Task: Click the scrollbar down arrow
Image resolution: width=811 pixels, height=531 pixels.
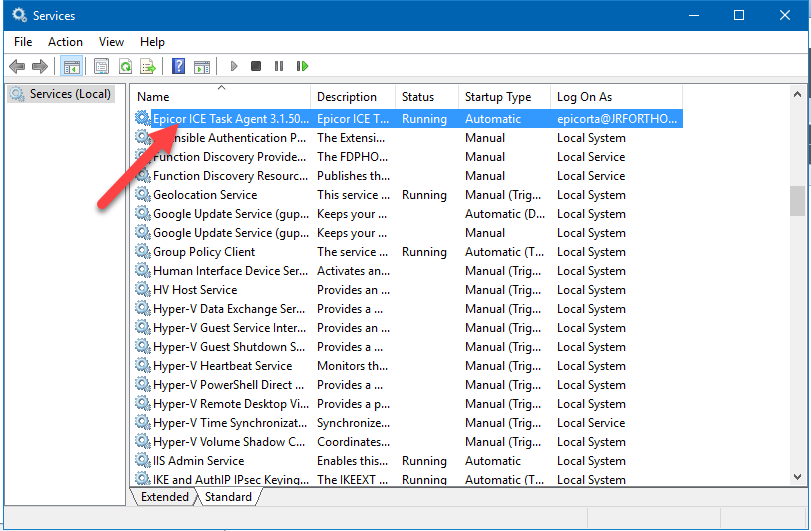Action: tap(797, 477)
